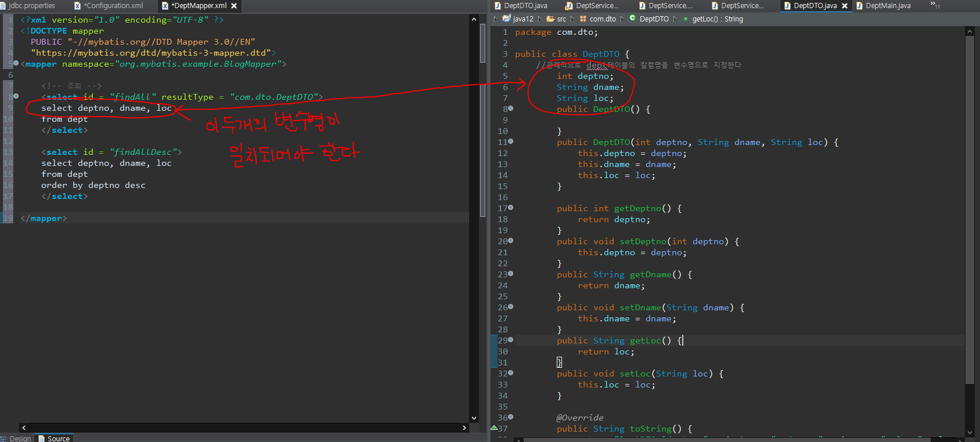
Task: Close the active DeptDTO.java tab
Action: [845, 6]
